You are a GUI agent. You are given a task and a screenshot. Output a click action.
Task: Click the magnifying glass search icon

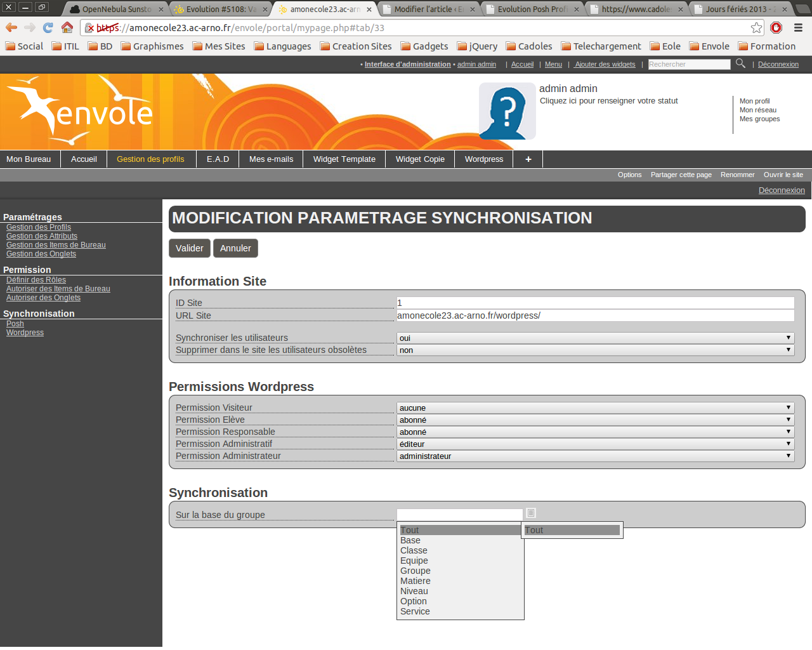click(740, 63)
